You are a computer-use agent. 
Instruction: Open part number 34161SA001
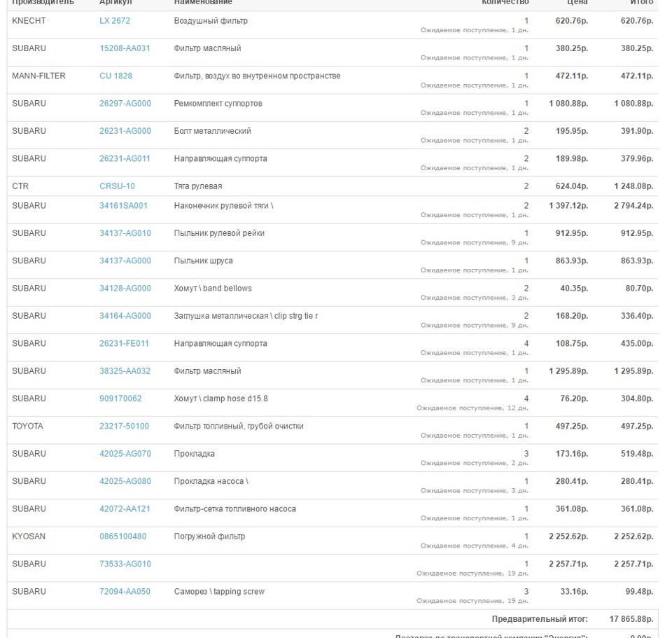(x=123, y=206)
